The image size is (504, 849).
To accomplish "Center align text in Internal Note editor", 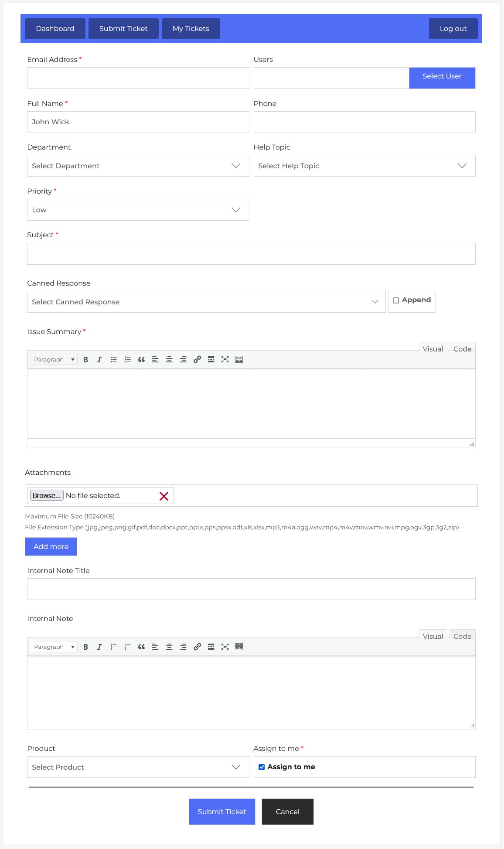I will [169, 647].
